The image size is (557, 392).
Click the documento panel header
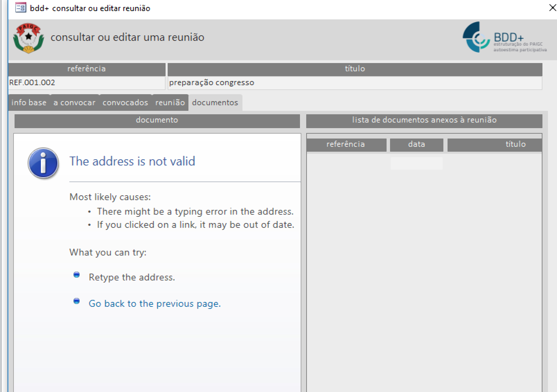(157, 121)
